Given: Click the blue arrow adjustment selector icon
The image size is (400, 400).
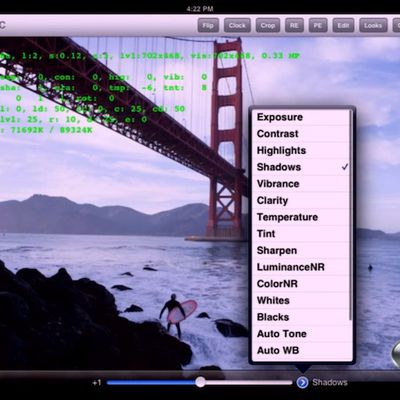Looking at the screenshot, I should point(302,382).
